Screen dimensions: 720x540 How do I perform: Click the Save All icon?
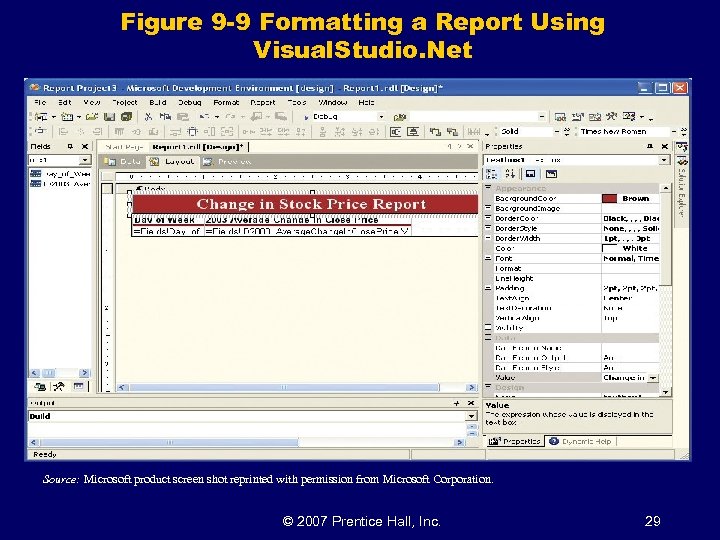[126, 117]
